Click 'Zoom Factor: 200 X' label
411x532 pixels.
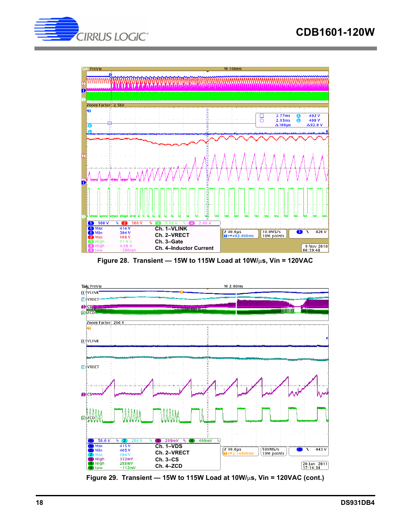[x=106, y=323]
